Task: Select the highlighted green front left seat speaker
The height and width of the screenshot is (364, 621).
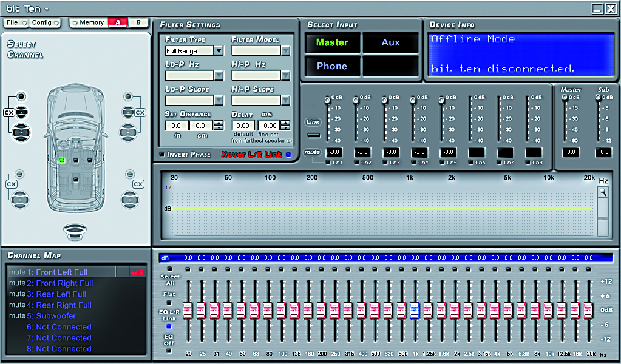Action: pos(61,161)
